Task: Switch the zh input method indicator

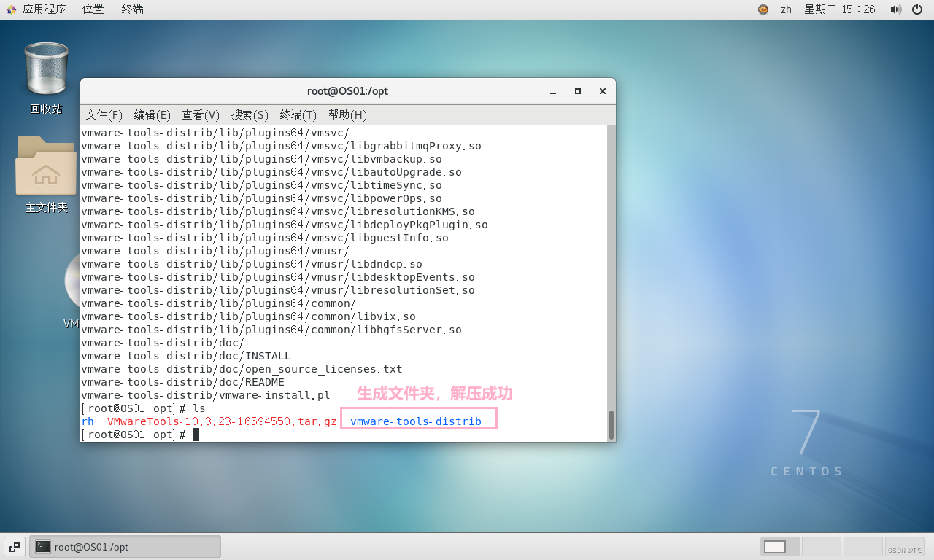Action: [x=786, y=9]
